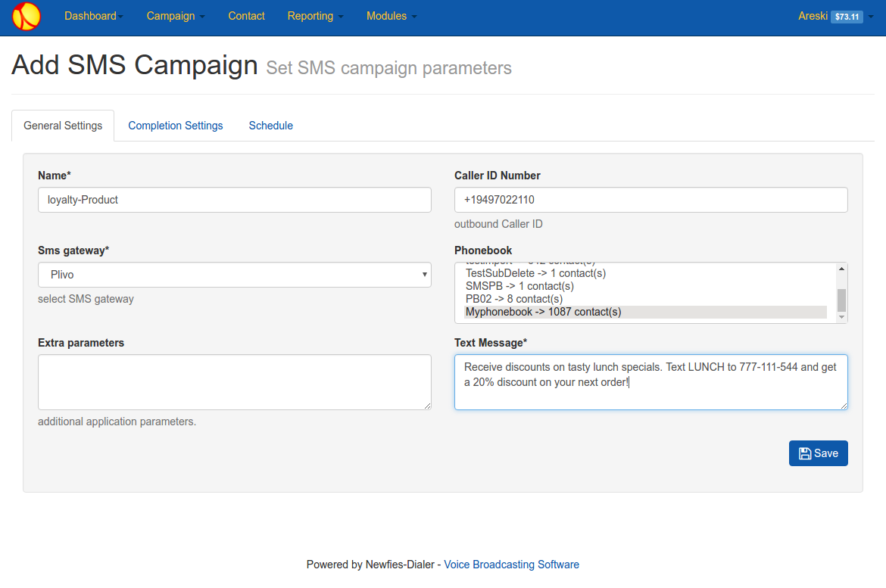Switch to the Schedule tab
Image resolution: width=886 pixels, height=588 pixels.
pyautogui.click(x=270, y=126)
